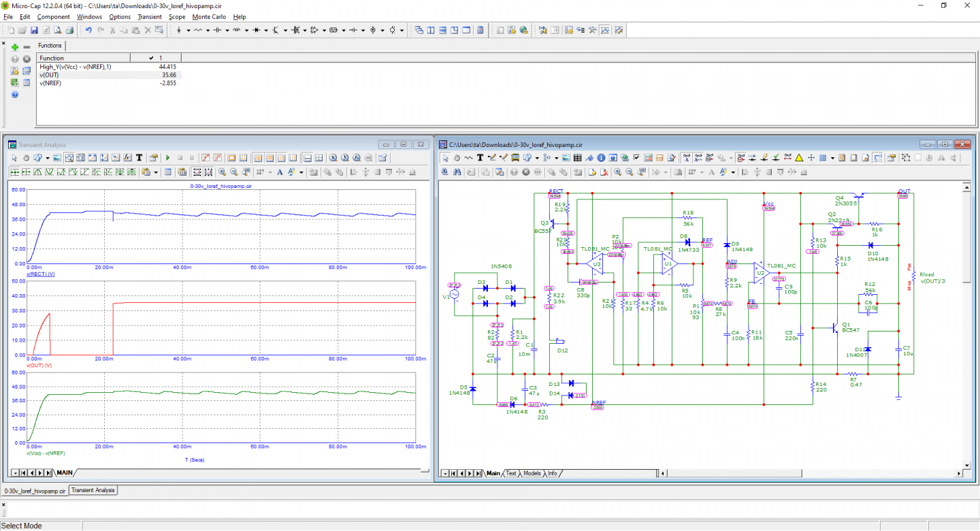Toggle the checkmark in Functions column header
Screen dimensions: 980x531
pos(151,59)
